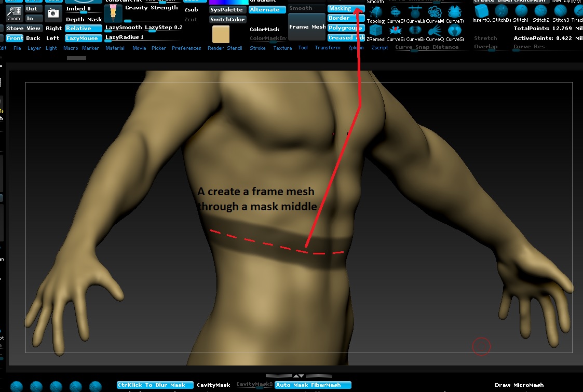
Task: Click the SwitchColor button
Action: [227, 19]
